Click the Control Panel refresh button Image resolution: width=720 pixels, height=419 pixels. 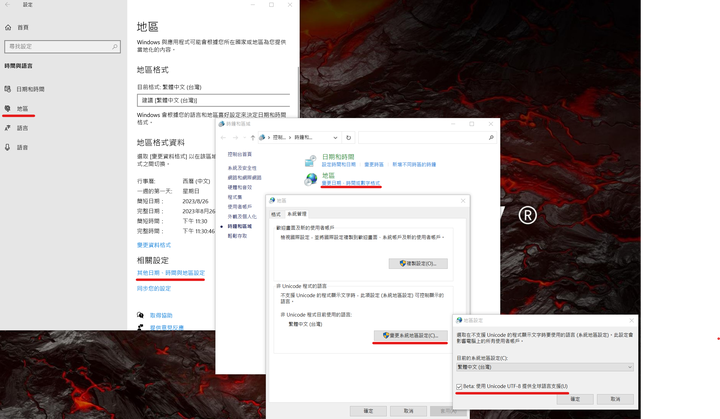pyautogui.click(x=349, y=137)
